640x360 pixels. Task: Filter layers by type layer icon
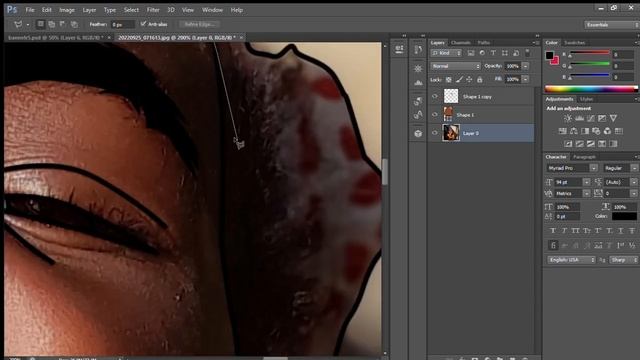493,53
